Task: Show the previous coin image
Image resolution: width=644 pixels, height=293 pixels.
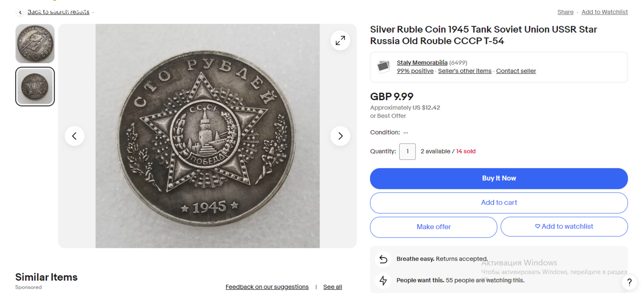Action: [74, 136]
